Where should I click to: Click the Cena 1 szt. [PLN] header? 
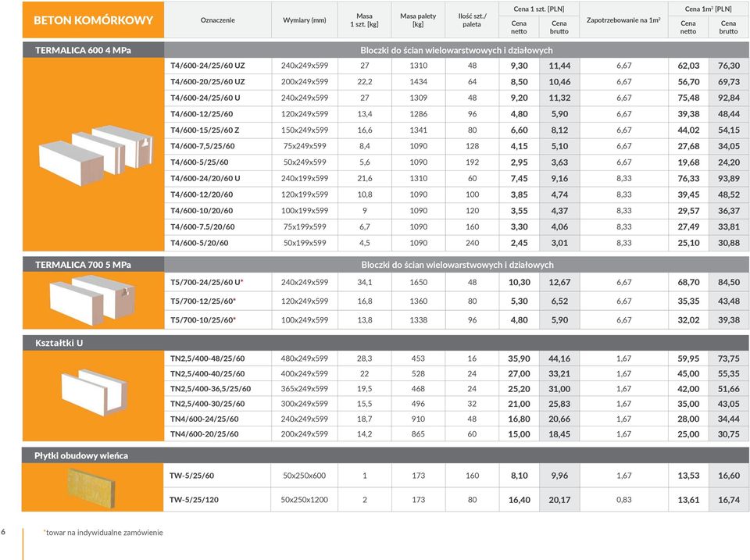coord(539,9)
